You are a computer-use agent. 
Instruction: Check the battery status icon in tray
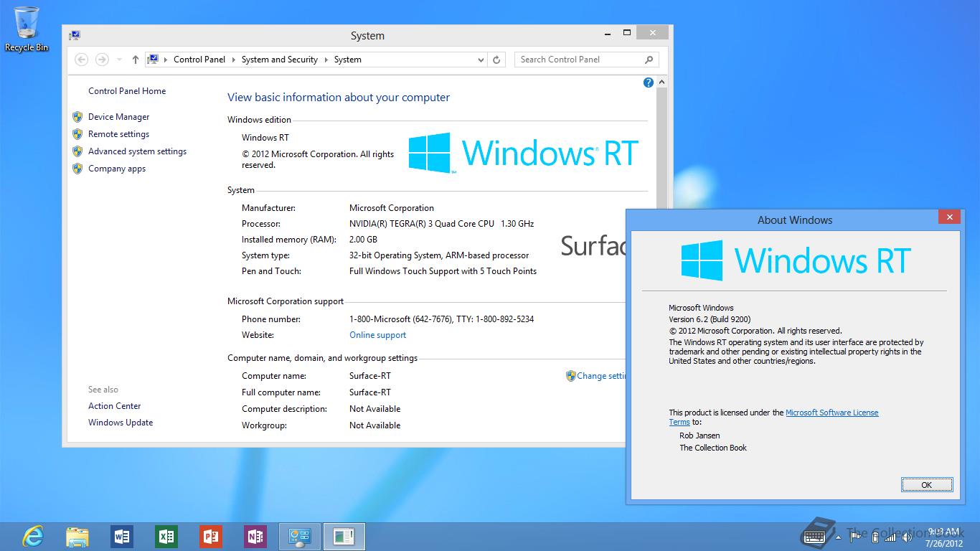point(875,537)
